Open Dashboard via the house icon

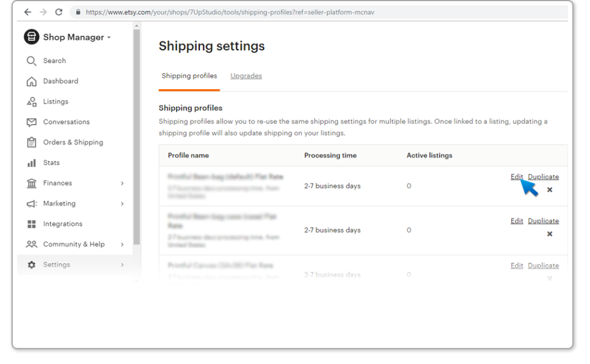point(32,81)
